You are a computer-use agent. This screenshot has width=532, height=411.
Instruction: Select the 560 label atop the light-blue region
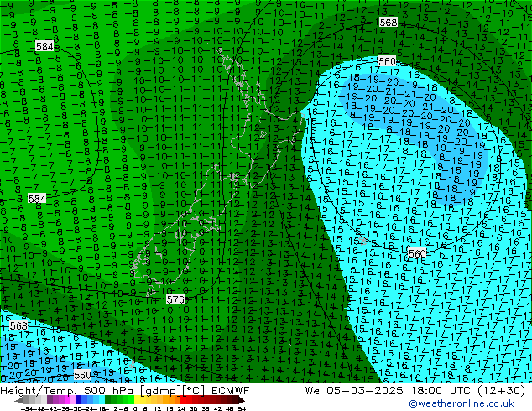(387, 62)
